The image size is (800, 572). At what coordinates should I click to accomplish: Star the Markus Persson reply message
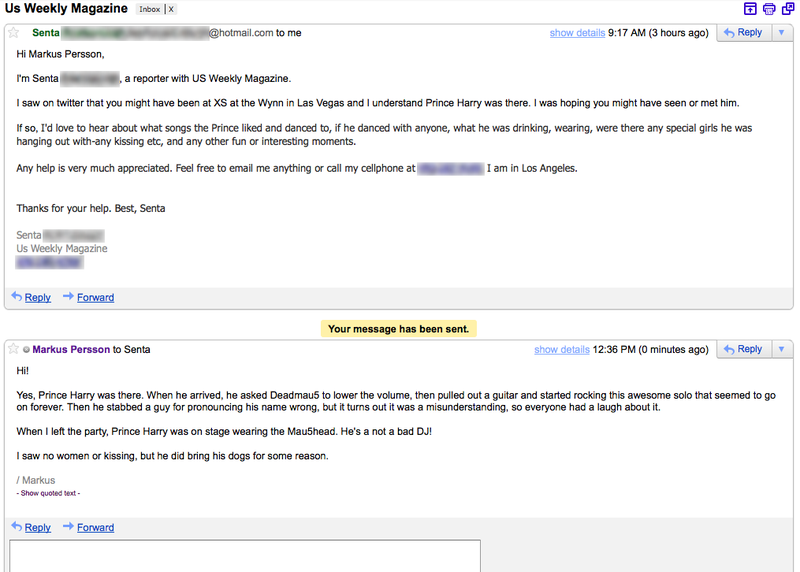coord(14,349)
